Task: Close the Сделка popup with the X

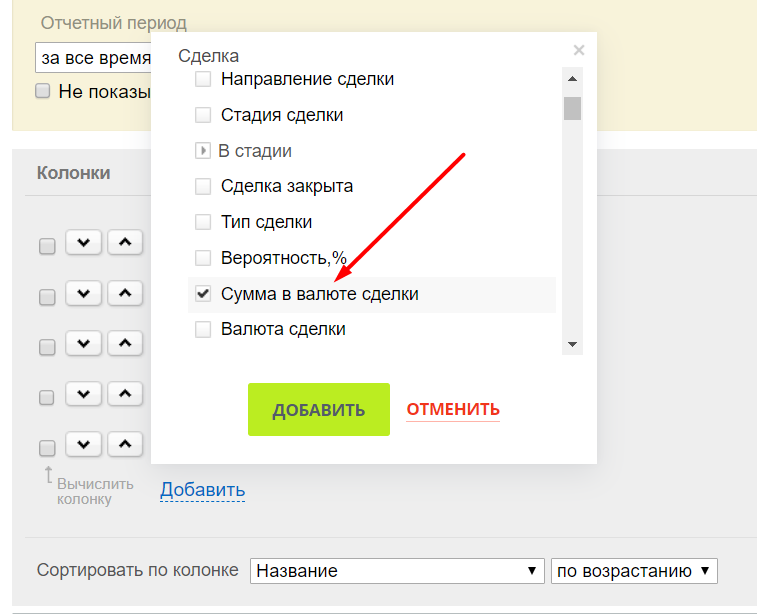Action: click(578, 50)
